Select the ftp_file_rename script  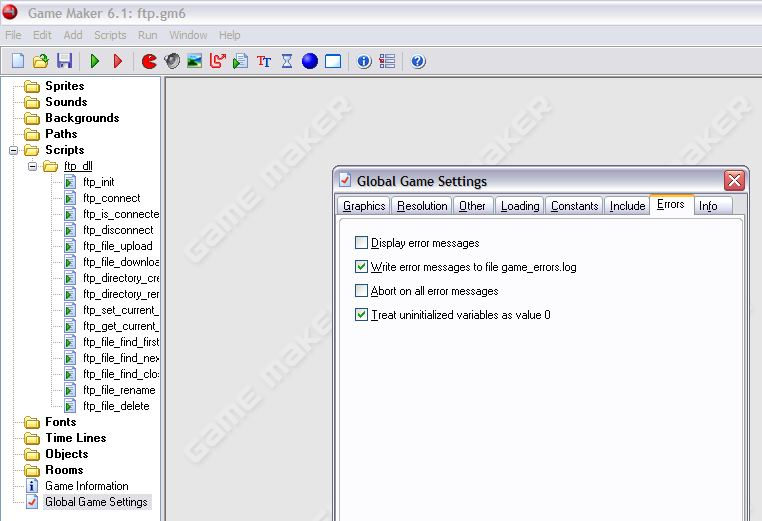pos(119,390)
